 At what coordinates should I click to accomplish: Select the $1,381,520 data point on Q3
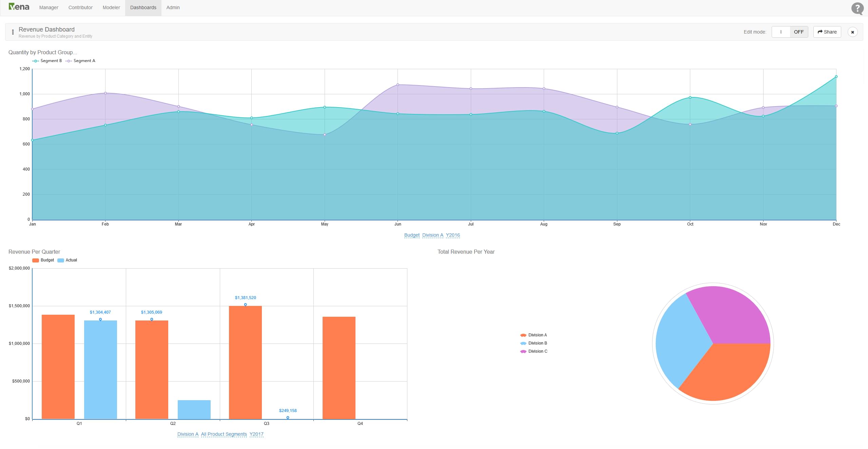(x=246, y=305)
